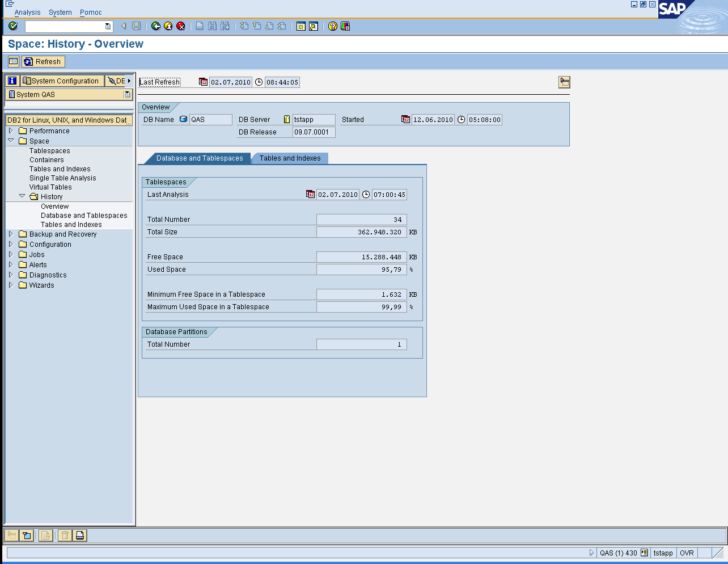Select Virtual Tables tree item
This screenshot has height=564, width=728.
pyautogui.click(x=50, y=187)
